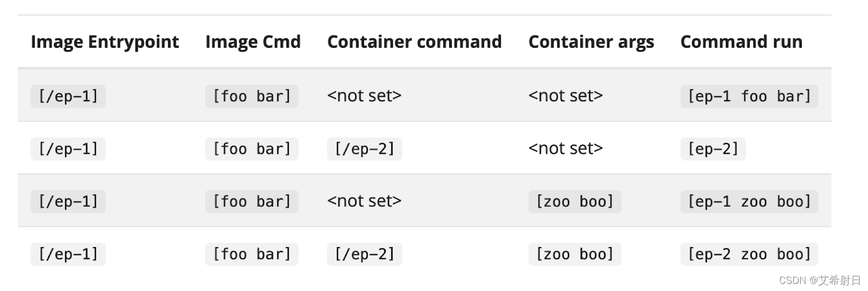Select the Container command column header
Viewport: 868px width, 291px height.
[x=414, y=42]
